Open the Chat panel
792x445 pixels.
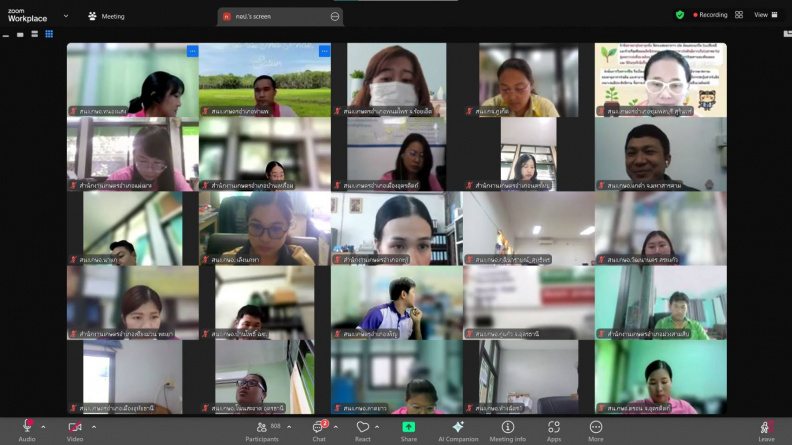pos(319,431)
